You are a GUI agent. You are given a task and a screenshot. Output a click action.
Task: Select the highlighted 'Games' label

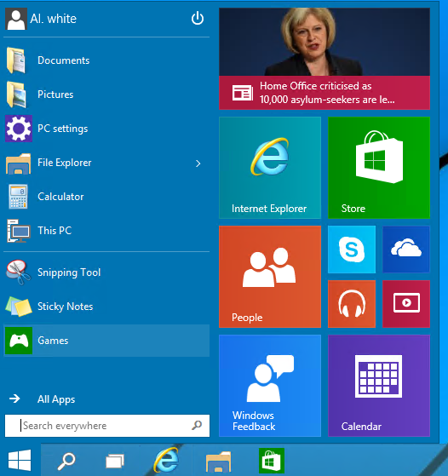(x=53, y=341)
